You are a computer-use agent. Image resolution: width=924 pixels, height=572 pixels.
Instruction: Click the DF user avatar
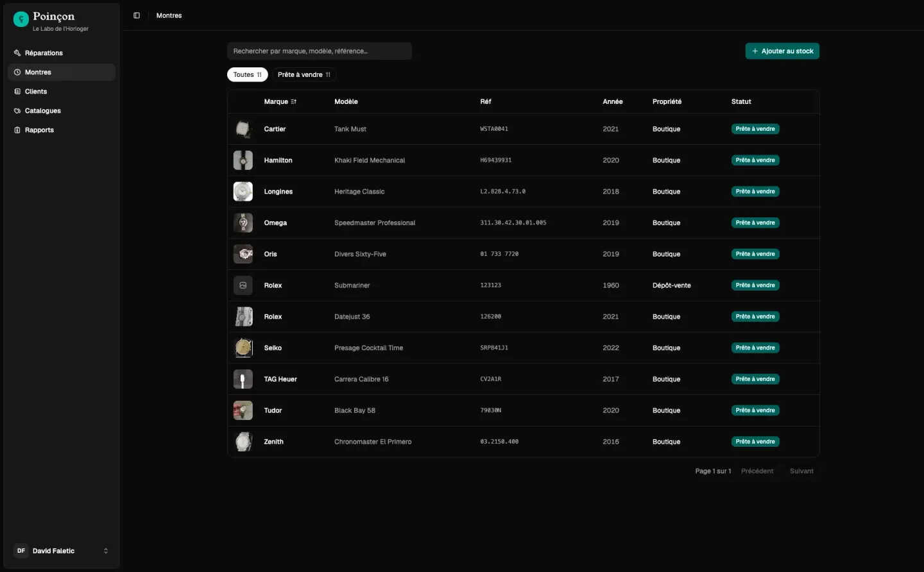tap(21, 551)
